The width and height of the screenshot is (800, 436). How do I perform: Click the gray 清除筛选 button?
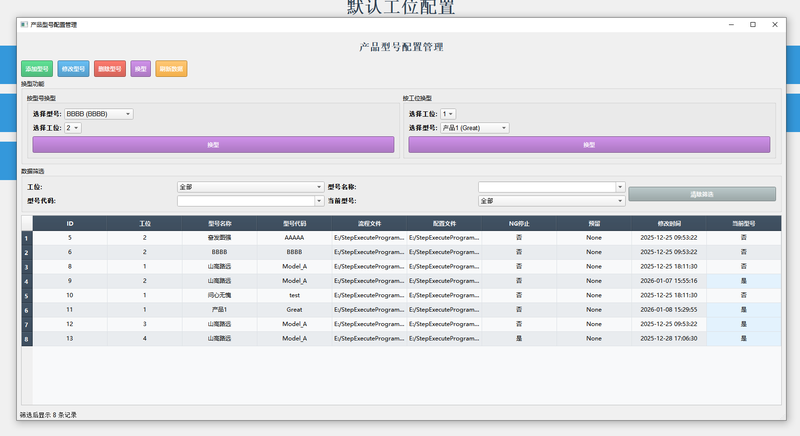[x=701, y=194]
